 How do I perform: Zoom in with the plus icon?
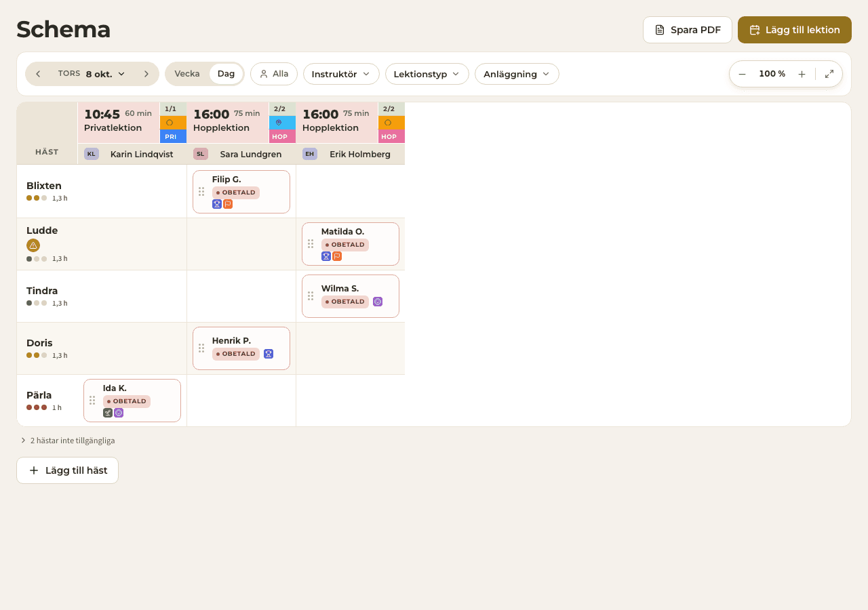click(x=802, y=74)
